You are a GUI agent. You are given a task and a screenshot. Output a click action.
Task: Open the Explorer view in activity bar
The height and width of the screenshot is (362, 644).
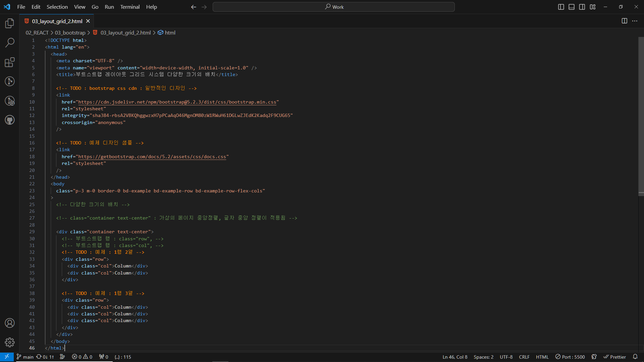point(10,23)
